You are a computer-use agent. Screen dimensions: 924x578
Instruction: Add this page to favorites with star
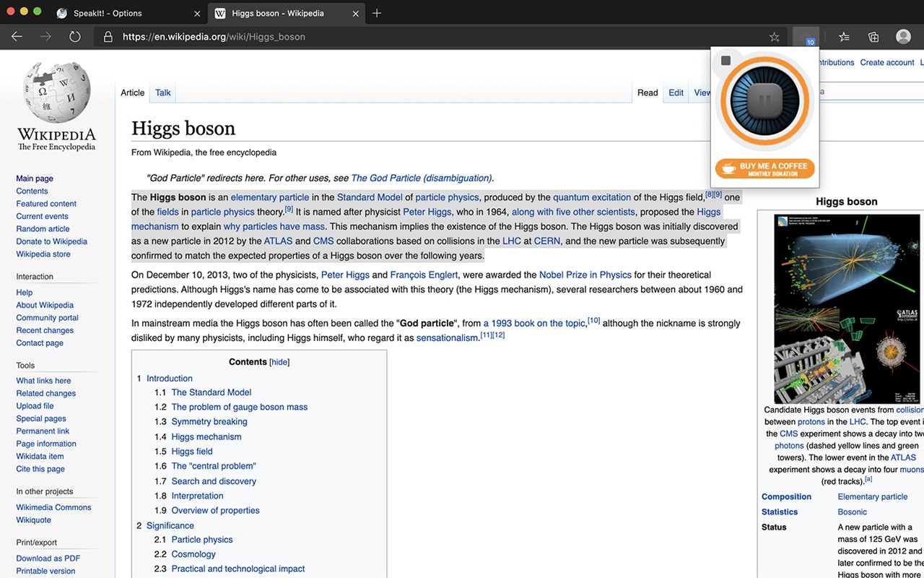775,37
